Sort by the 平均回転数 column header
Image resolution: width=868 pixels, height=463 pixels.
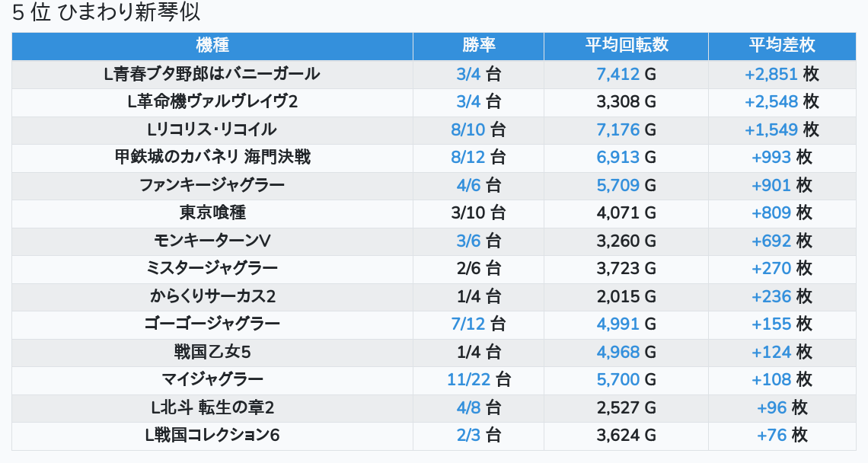point(626,46)
